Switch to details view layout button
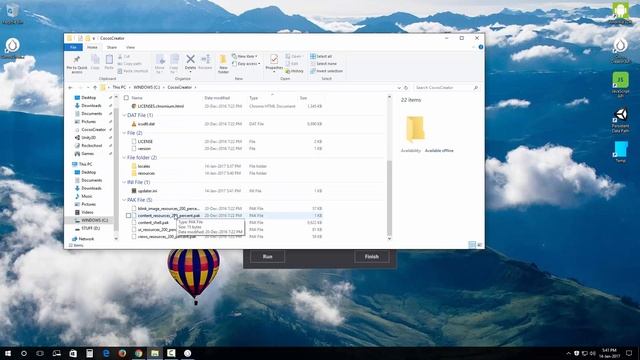Screen dimensions: 640x360 [472, 245]
